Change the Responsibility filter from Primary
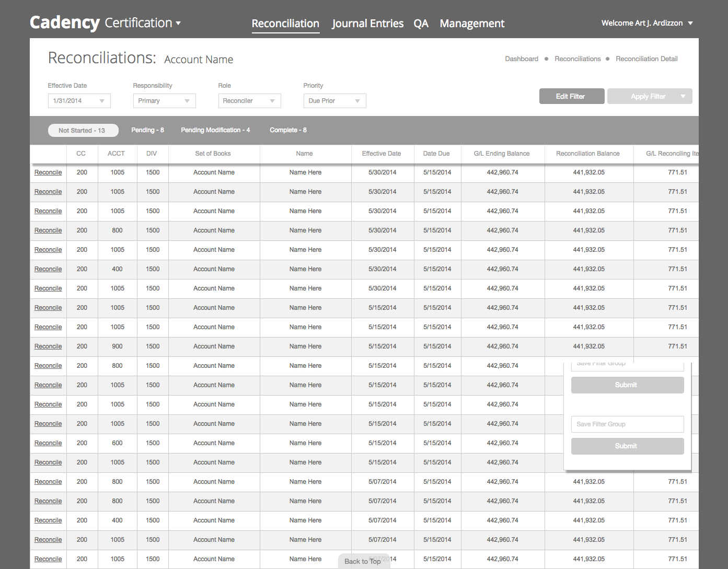This screenshot has width=728, height=569. (164, 100)
